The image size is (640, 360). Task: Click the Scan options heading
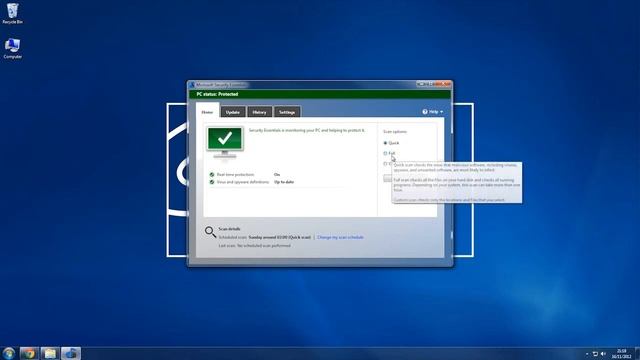pos(395,132)
